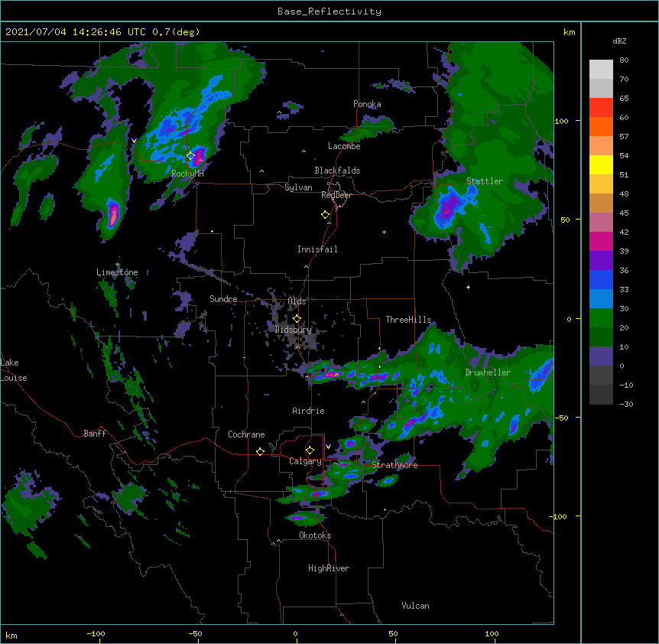Pick the light gray 70-80 dBZ legend swatch
This screenshot has width=659, height=644.
tap(601, 70)
